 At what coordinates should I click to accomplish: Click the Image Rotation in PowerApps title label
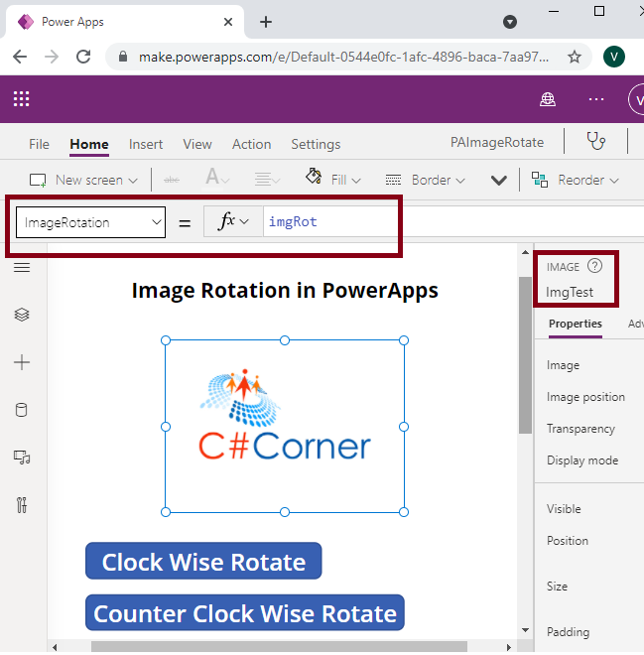tap(285, 290)
